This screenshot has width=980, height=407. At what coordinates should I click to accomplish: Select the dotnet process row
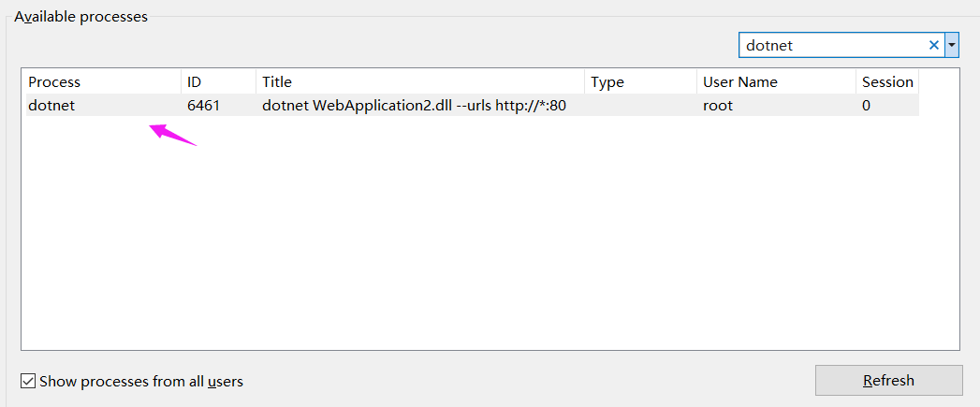coord(51,106)
